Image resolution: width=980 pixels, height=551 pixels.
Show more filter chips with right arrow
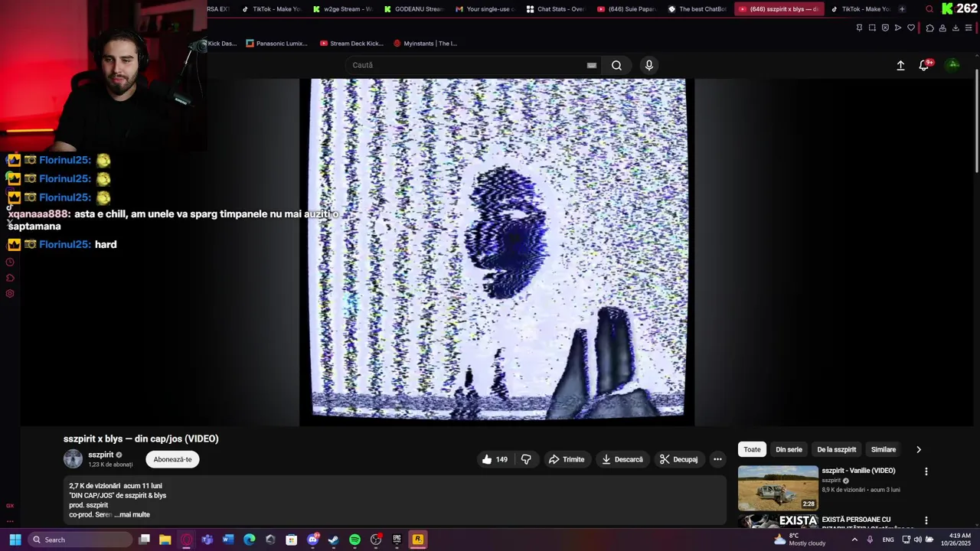(x=919, y=449)
